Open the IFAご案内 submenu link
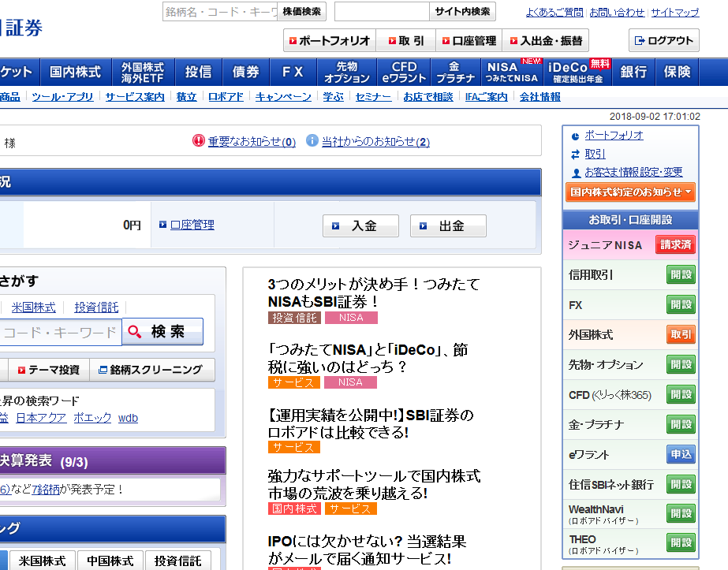Viewport: 728px width, 570px height. click(x=486, y=97)
